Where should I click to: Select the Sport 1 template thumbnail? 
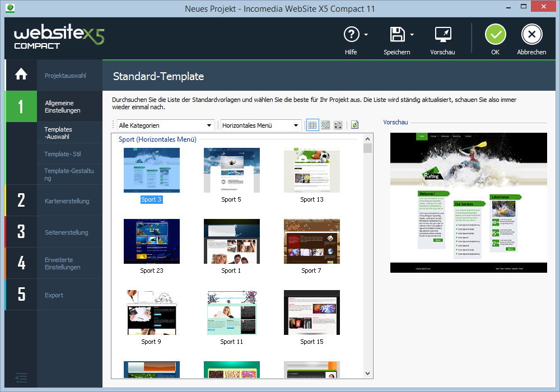click(x=232, y=241)
